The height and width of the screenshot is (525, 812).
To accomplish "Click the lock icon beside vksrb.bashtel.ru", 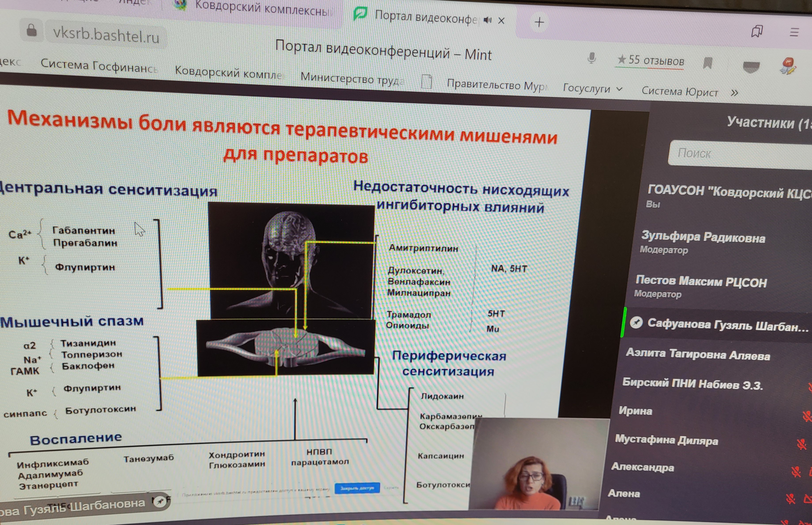I will pyautogui.click(x=32, y=30).
